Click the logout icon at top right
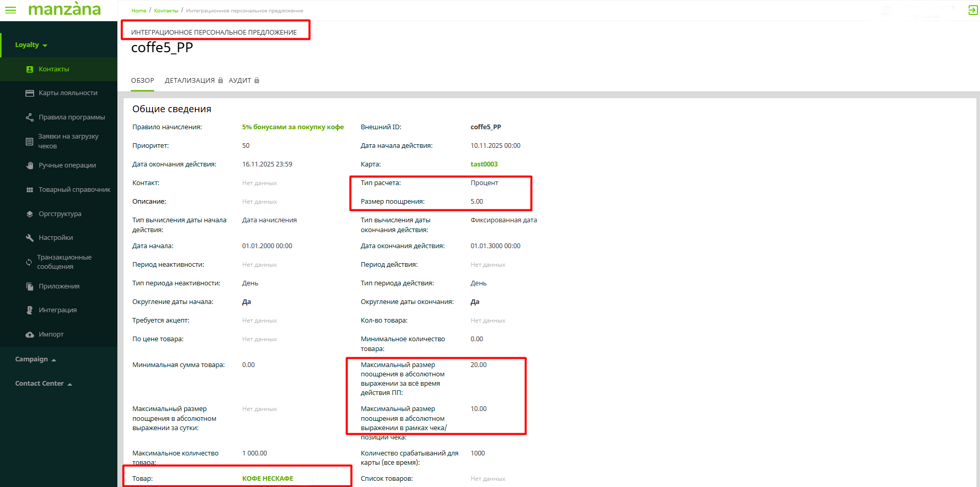Image resolution: width=980 pixels, height=487 pixels. [973, 10]
